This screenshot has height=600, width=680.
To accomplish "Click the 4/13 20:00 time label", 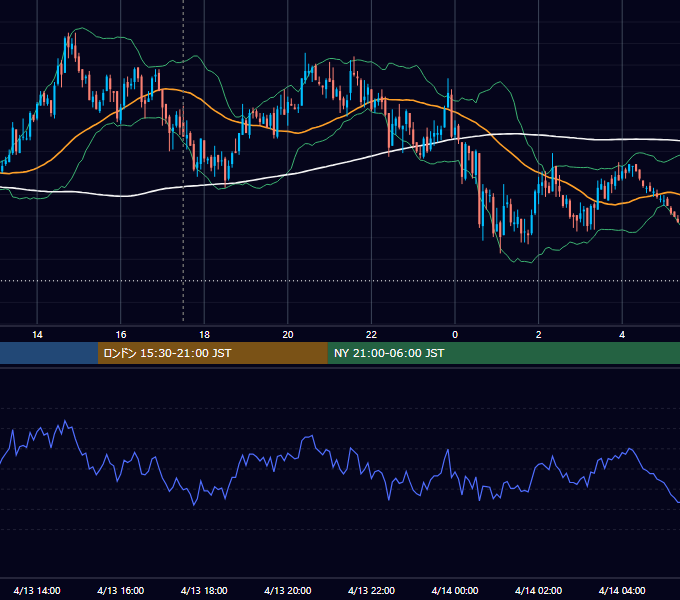I will tap(288, 590).
